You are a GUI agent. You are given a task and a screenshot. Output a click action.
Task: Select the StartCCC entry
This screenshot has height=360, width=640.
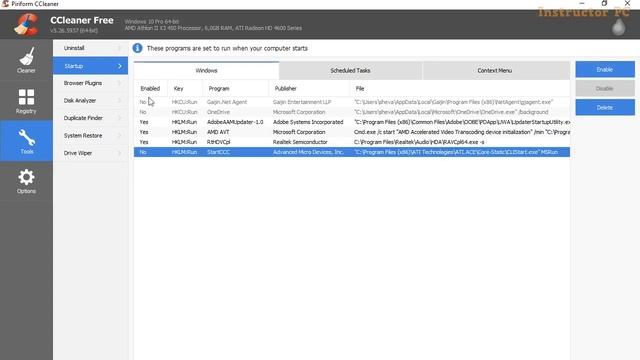(x=352, y=152)
